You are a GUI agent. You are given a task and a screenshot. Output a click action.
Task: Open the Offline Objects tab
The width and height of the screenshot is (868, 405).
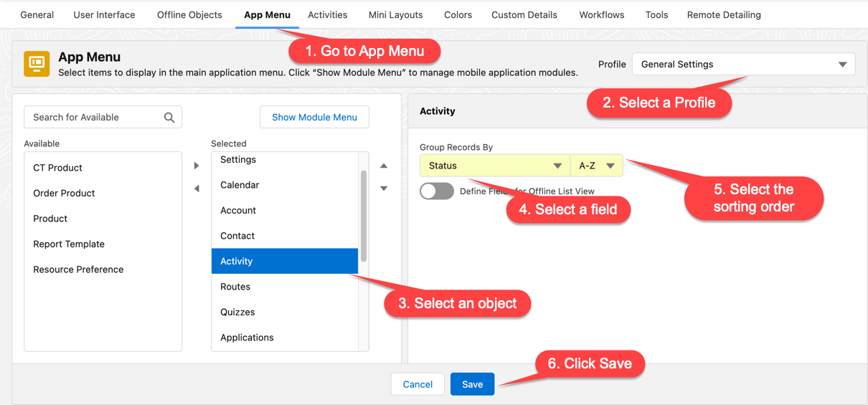point(189,14)
